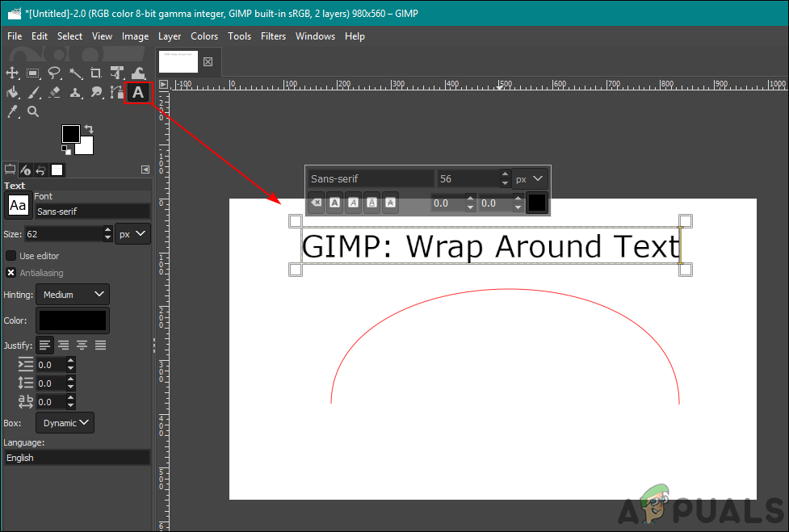Select the Eraser tool
789x532 pixels.
click(54, 93)
